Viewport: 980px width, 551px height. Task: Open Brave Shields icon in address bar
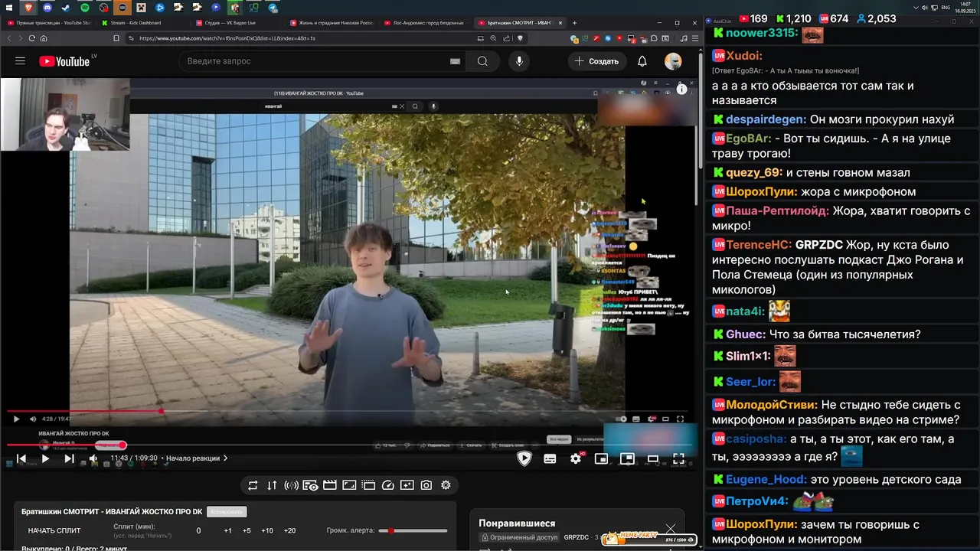(x=521, y=38)
